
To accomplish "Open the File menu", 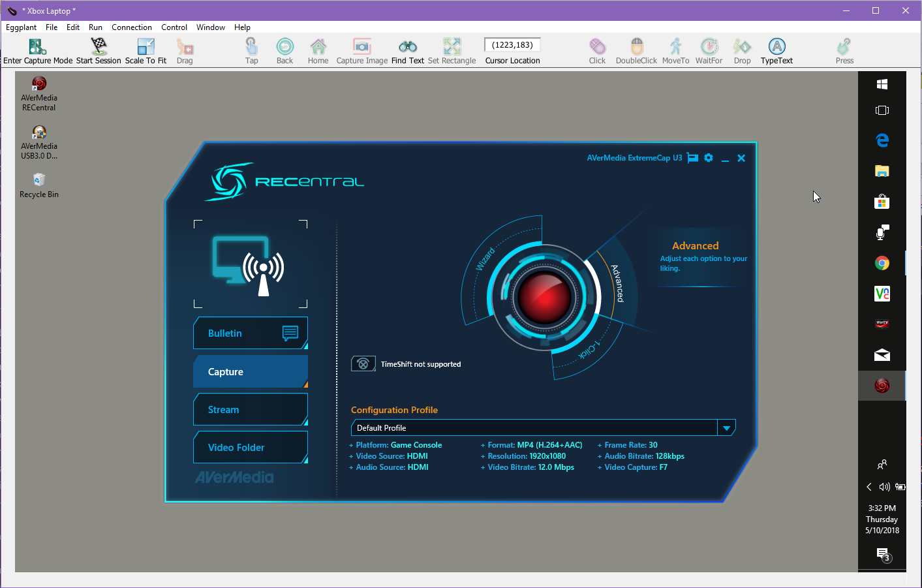I will click(52, 27).
